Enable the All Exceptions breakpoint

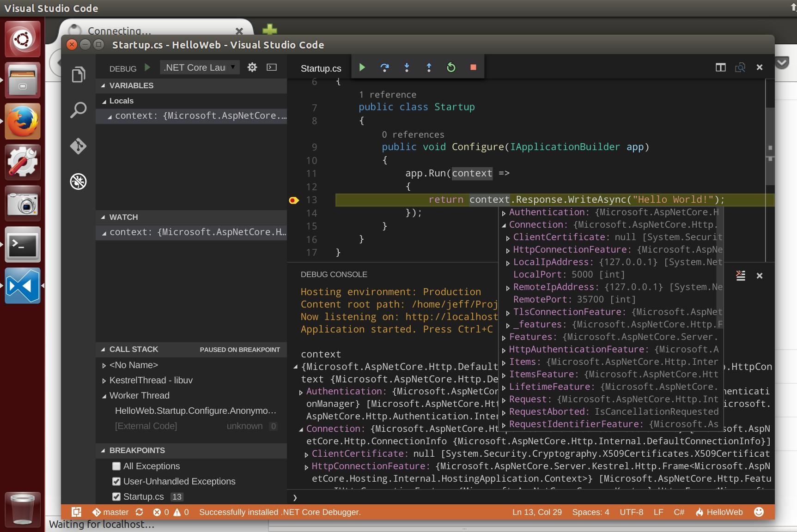[116, 466]
